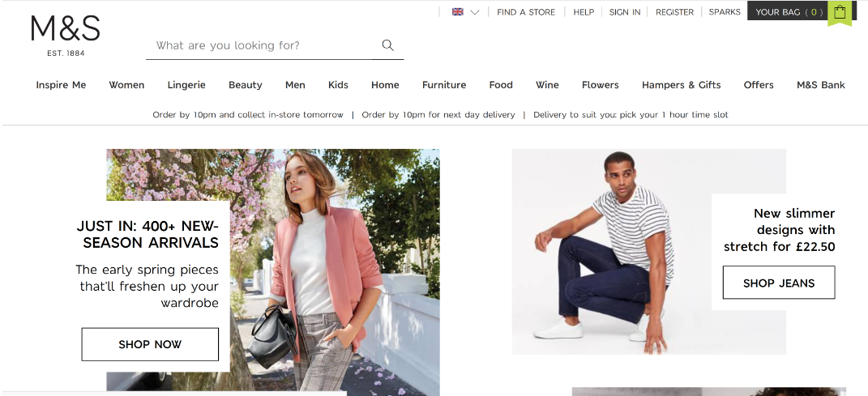Select the UK flag icon
Viewport: 868px width, 396px height.
(458, 12)
